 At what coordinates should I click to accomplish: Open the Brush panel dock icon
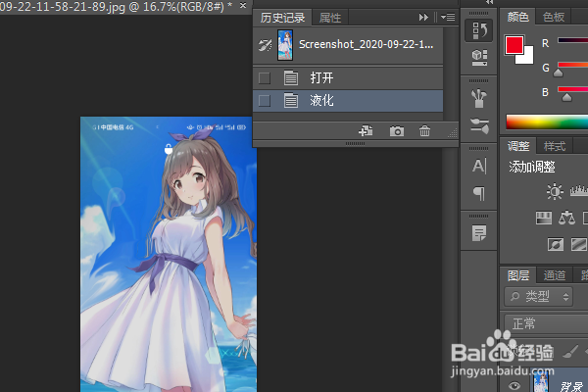coord(479,125)
